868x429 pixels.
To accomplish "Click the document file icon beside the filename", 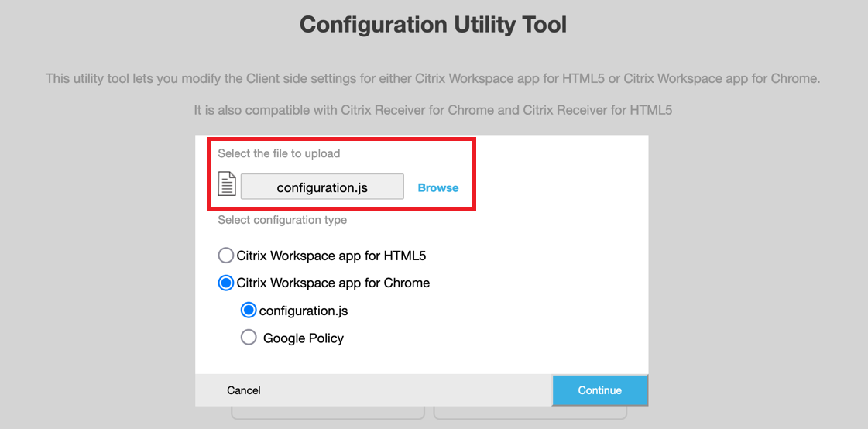I will 226,185.
